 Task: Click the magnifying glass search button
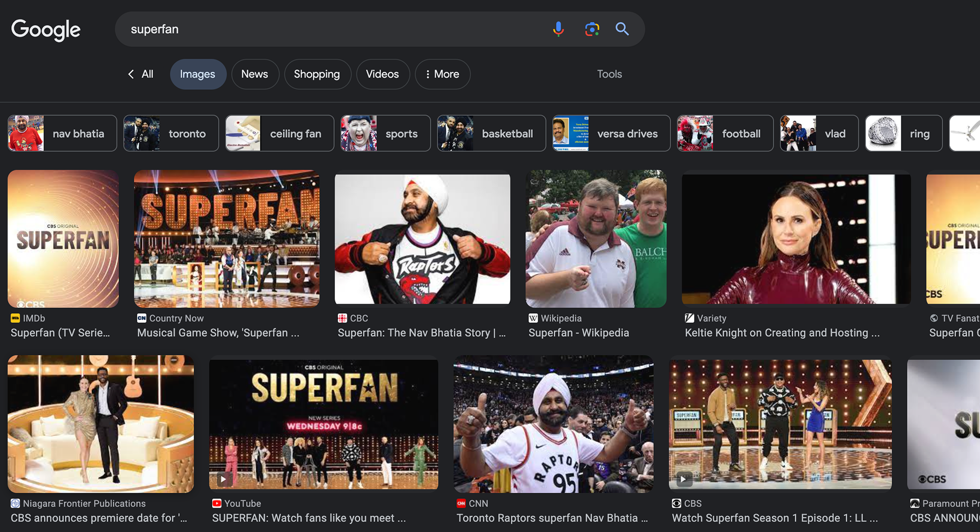(x=622, y=29)
